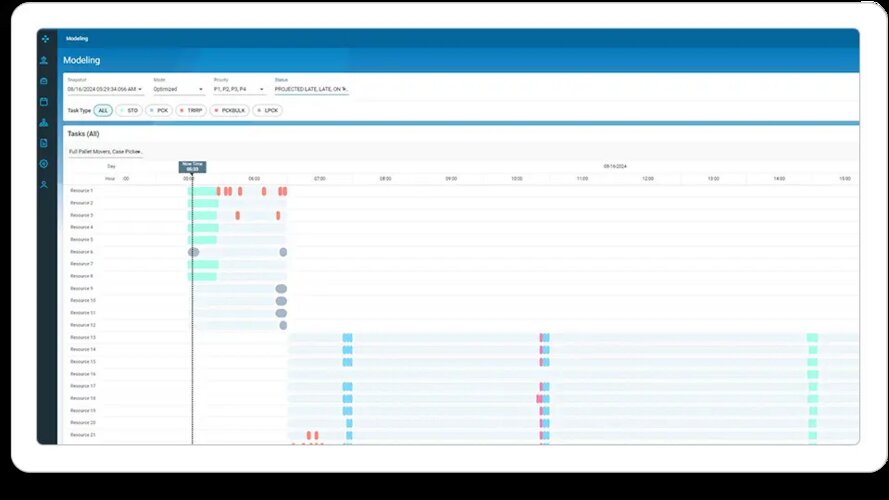The width and height of the screenshot is (889, 500).
Task: Open the settings gear icon in sidebar
Action: (x=44, y=163)
